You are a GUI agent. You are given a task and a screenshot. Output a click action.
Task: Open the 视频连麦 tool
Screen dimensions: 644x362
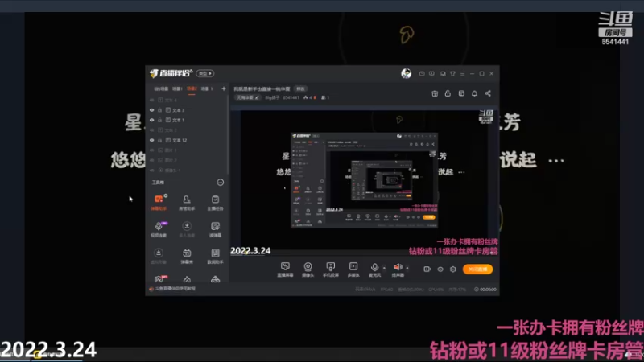(x=159, y=229)
